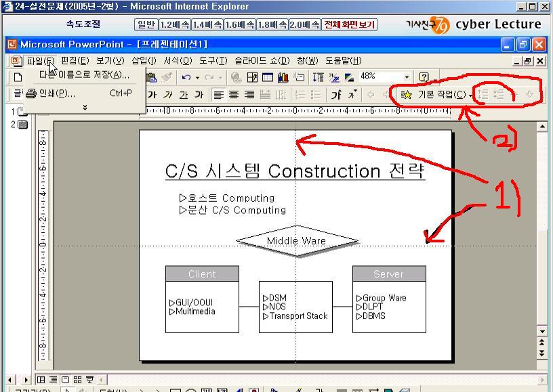
Task: Click the Insert Chart icon
Action: point(283,77)
